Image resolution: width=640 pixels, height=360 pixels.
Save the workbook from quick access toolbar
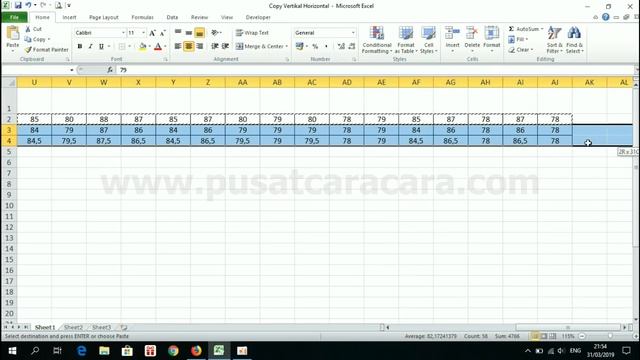18,6
